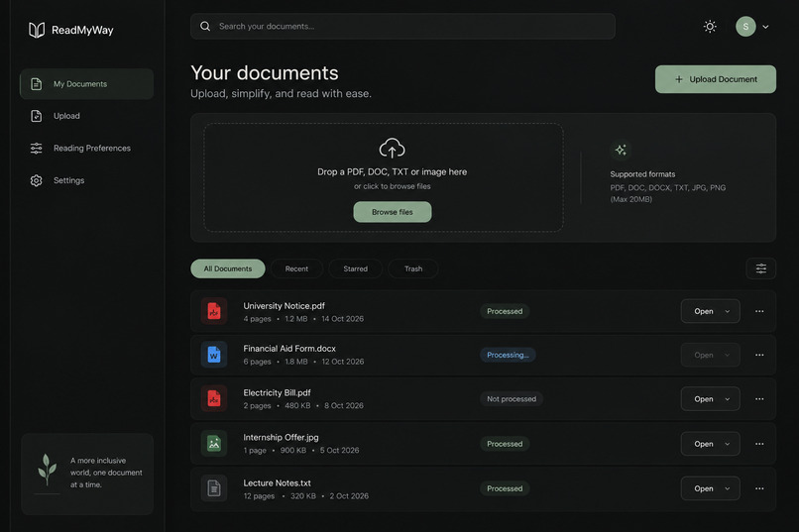Click Electricity Bill.pdf file name
This screenshot has height=532, width=799.
pyautogui.click(x=277, y=393)
